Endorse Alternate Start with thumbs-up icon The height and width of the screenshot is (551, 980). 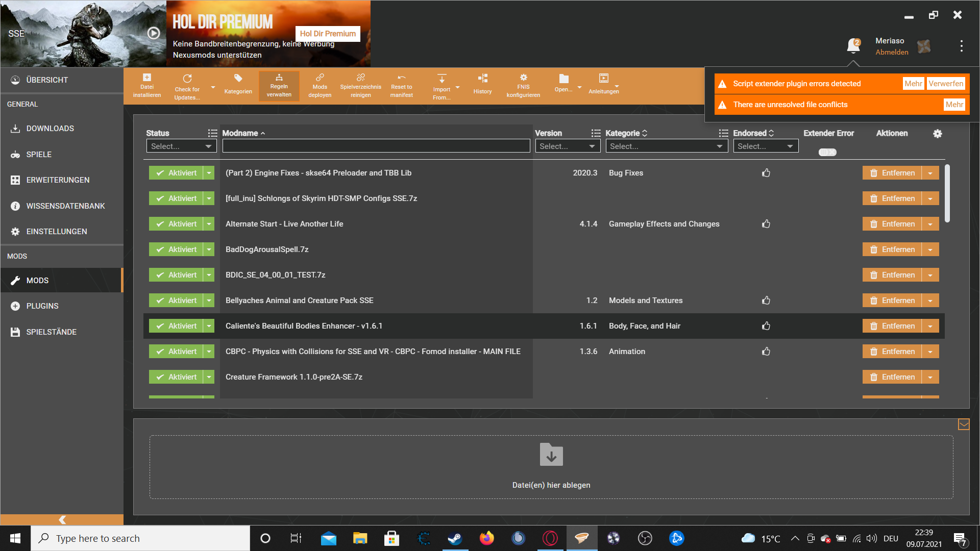click(766, 224)
